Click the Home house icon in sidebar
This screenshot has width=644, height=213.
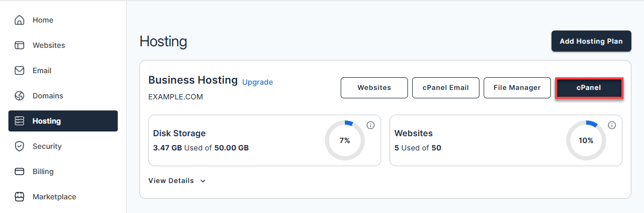coord(19,20)
